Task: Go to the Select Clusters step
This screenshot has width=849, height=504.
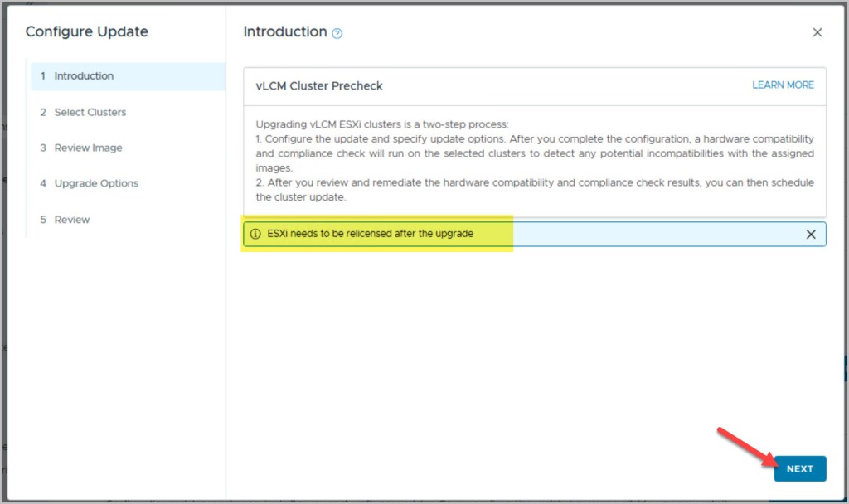Action: coord(90,112)
